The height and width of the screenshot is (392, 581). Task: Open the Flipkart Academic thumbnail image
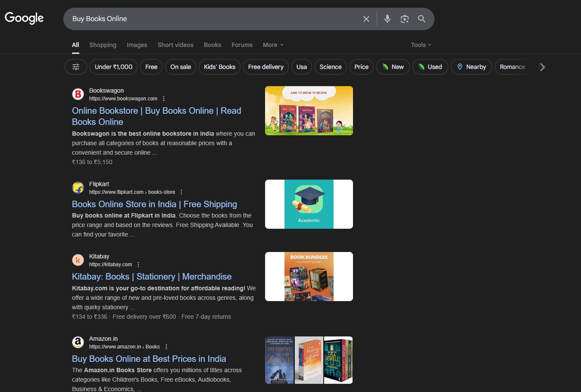click(x=309, y=204)
